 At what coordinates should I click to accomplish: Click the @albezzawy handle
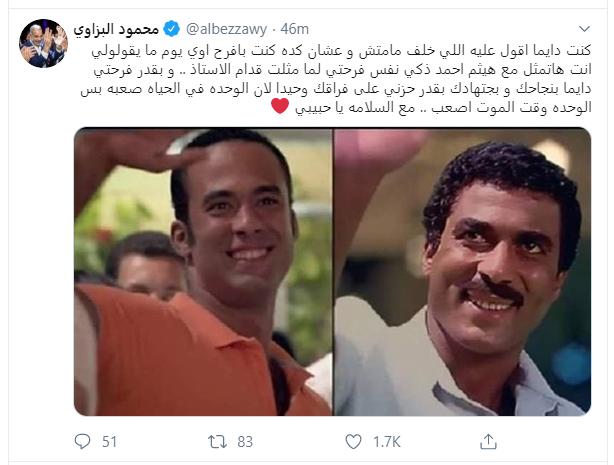[226, 29]
